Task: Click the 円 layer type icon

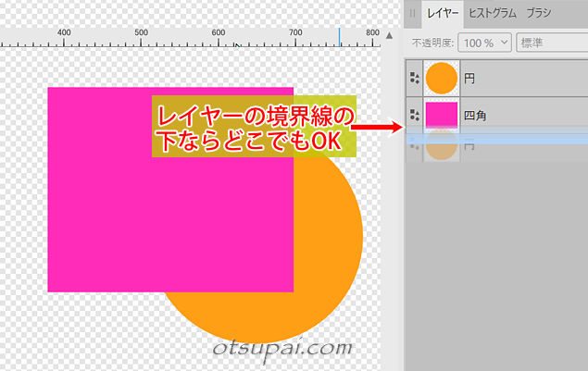Action: 414,79
